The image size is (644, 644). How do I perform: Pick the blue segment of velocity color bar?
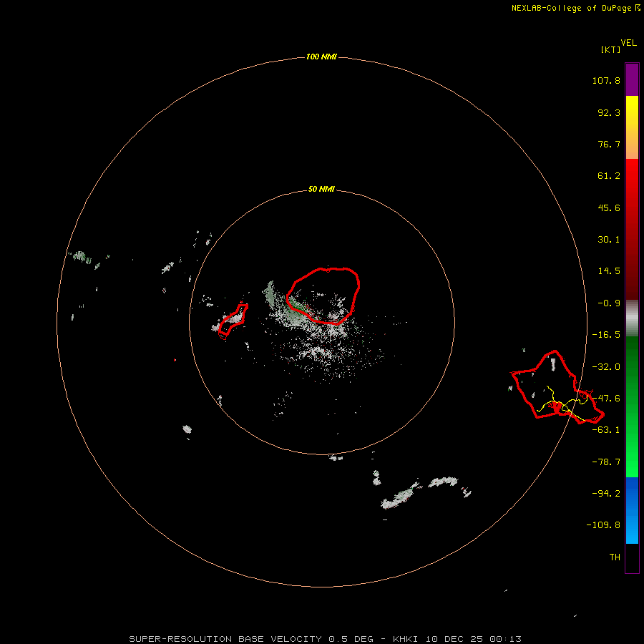[x=632, y=510]
